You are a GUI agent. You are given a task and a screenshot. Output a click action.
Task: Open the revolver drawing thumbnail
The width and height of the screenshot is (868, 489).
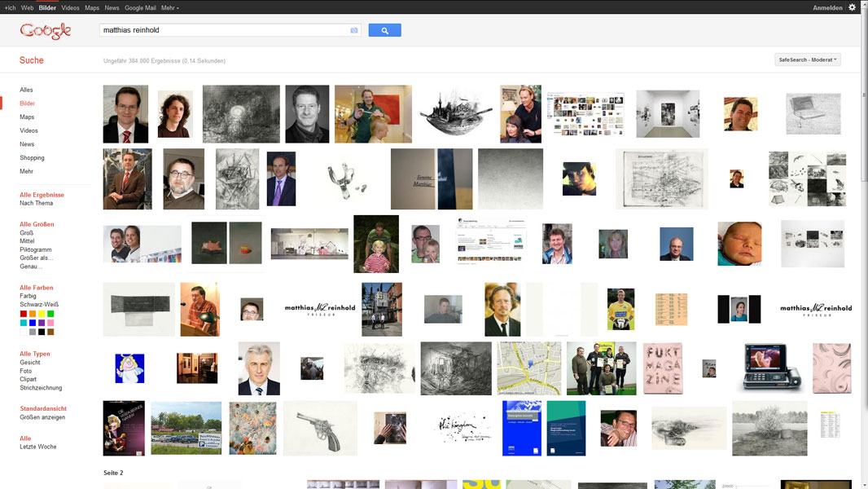320,427
